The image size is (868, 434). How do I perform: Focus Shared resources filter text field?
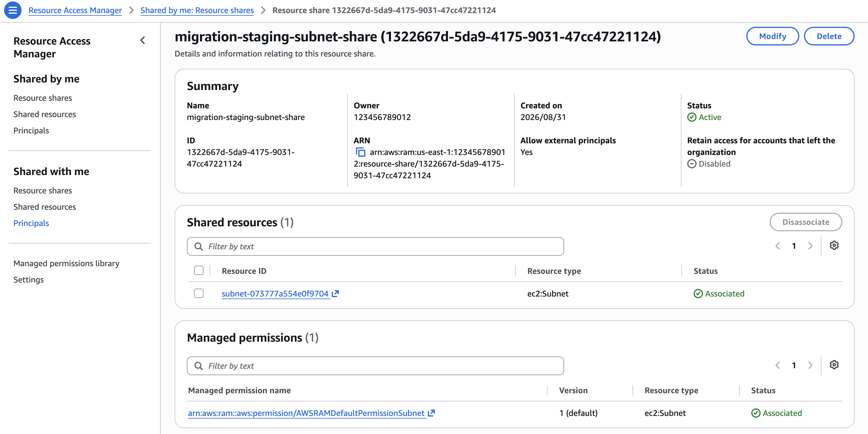click(x=375, y=246)
